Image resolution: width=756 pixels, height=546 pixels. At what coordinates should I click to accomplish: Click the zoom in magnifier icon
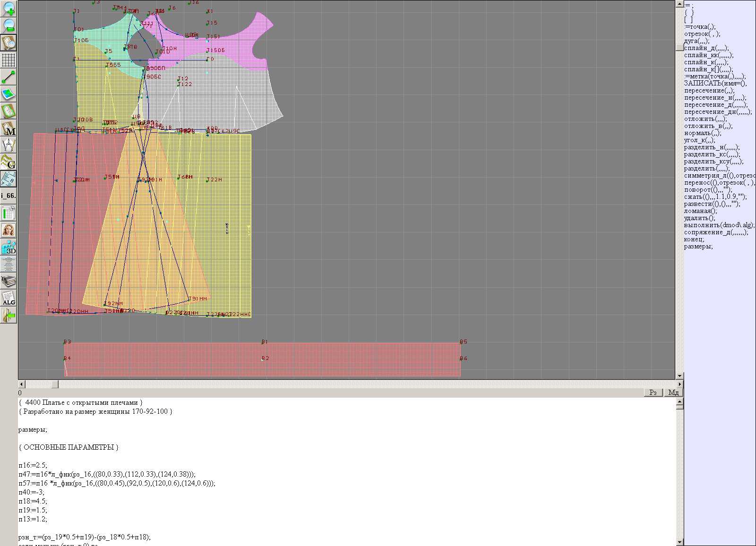point(9,9)
